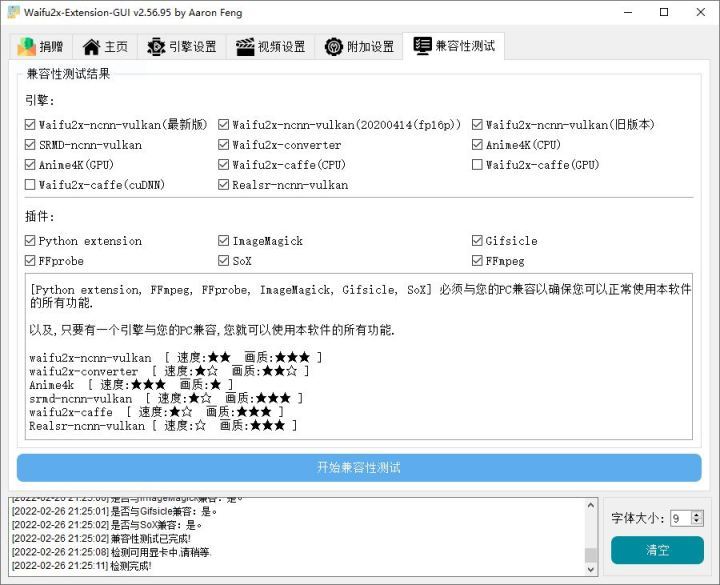720x585 pixels.
Task: Open the 引擎设置 tab
Action: (182, 46)
